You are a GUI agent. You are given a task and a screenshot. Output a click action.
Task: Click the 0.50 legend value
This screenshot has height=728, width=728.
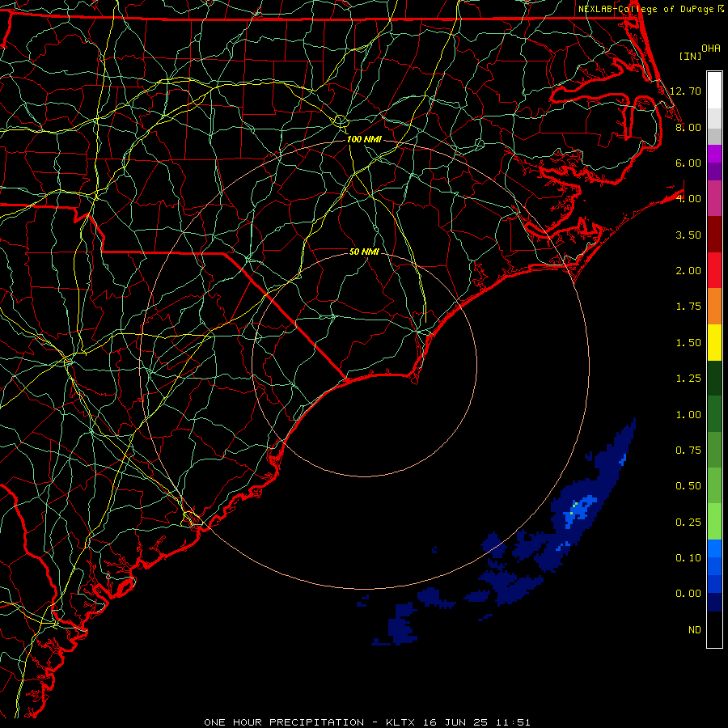coord(688,486)
